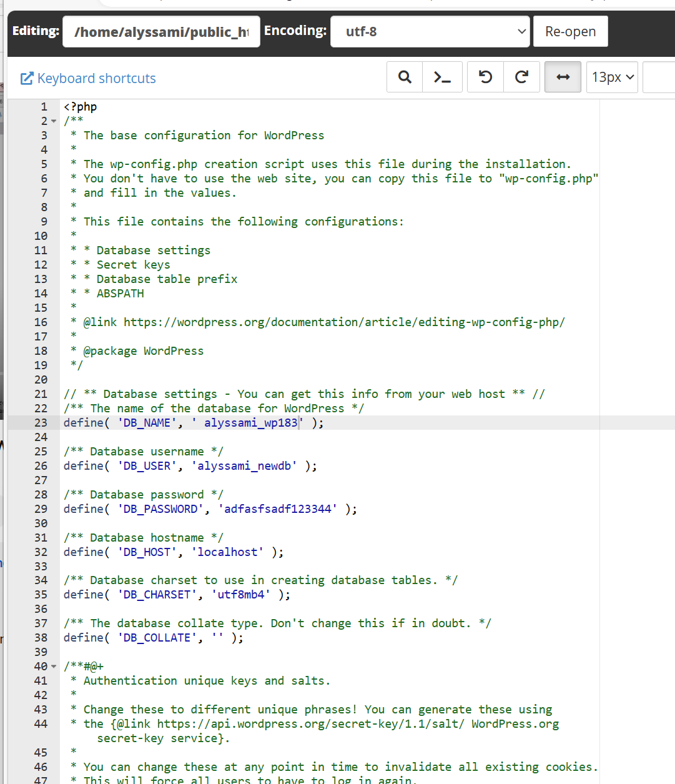Click the password value 'adfasfsadf123344'
The width and height of the screenshot is (675, 784).
278,509
